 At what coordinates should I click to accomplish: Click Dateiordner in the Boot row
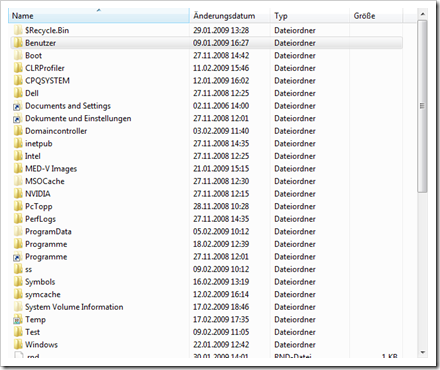point(295,55)
